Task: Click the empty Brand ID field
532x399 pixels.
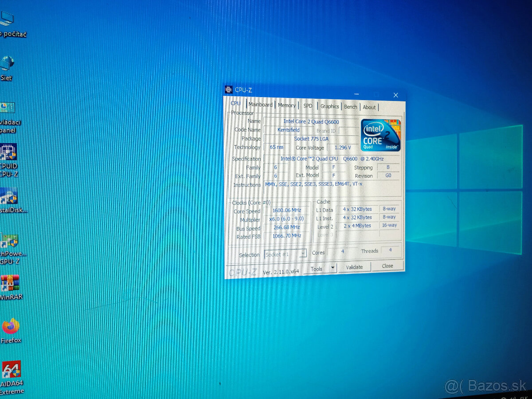Action: tap(348, 131)
